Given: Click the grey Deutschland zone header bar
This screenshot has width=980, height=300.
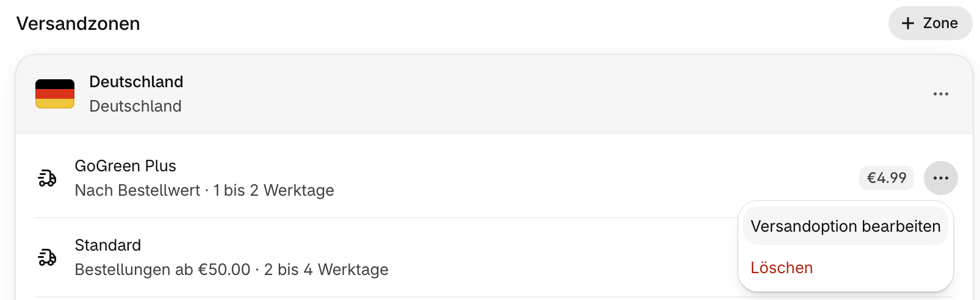Looking at the screenshot, I should [x=494, y=94].
